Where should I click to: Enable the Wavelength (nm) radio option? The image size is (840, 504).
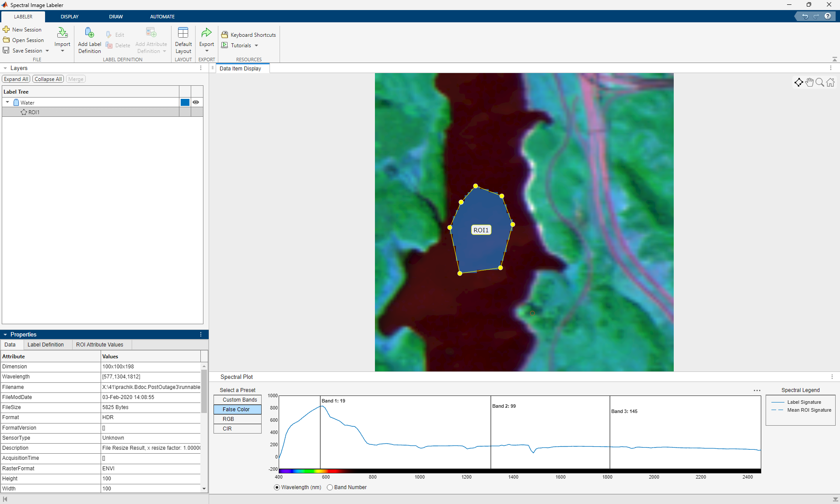coord(276,487)
